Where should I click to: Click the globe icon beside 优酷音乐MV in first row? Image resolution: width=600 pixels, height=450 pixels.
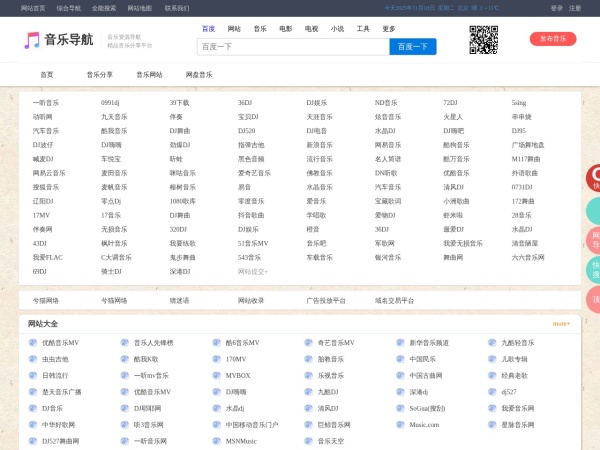(x=33, y=342)
